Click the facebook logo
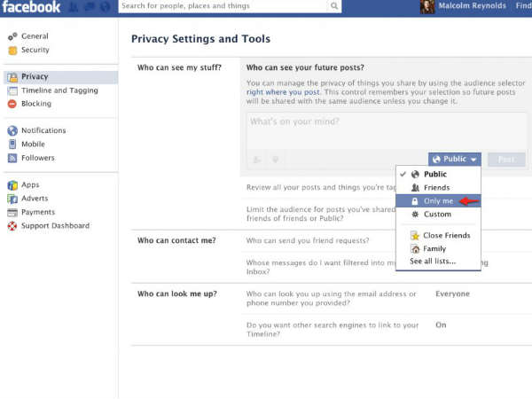Image resolution: width=532 pixels, height=399 pixels. pyautogui.click(x=31, y=7)
